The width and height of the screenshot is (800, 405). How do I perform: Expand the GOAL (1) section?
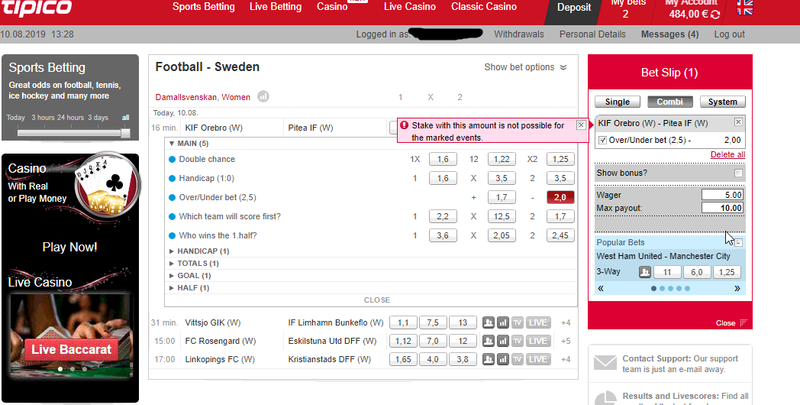point(190,275)
